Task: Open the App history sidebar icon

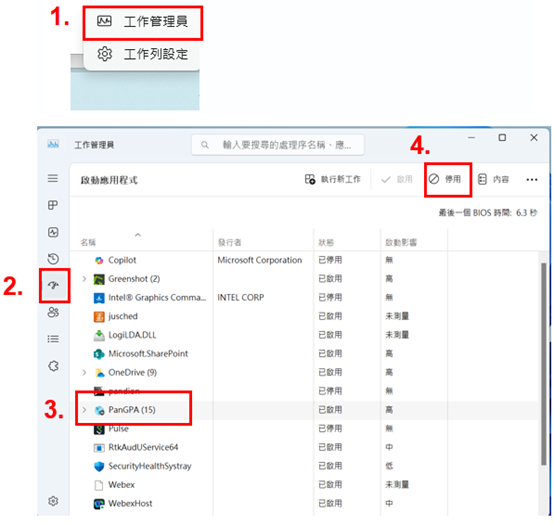Action: [x=53, y=259]
